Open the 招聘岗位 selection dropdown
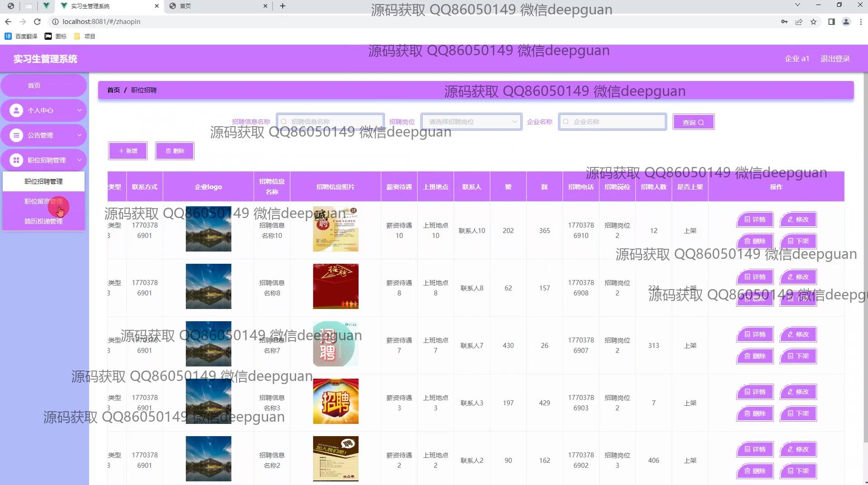The width and height of the screenshot is (868, 485). tap(471, 122)
